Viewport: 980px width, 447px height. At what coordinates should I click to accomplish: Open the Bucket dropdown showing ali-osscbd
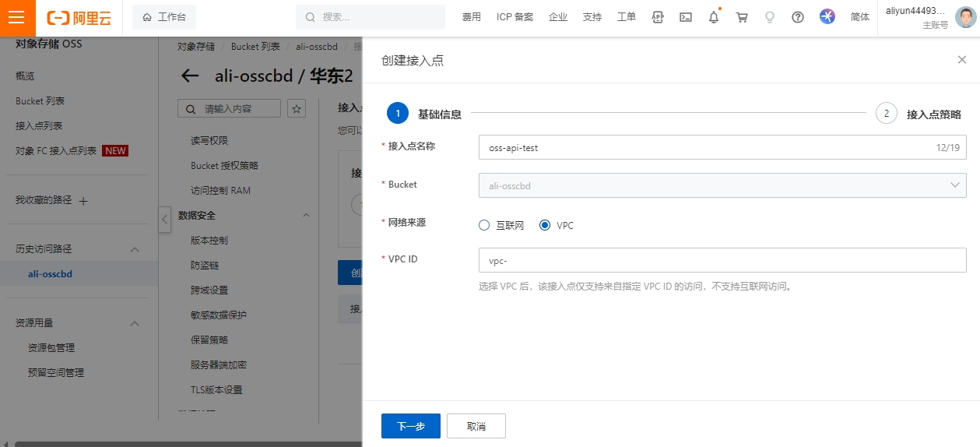722,185
